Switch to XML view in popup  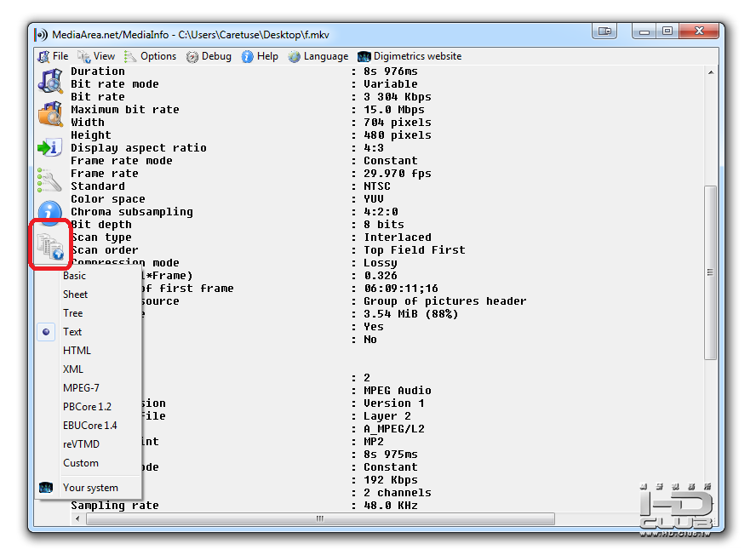coord(89,369)
